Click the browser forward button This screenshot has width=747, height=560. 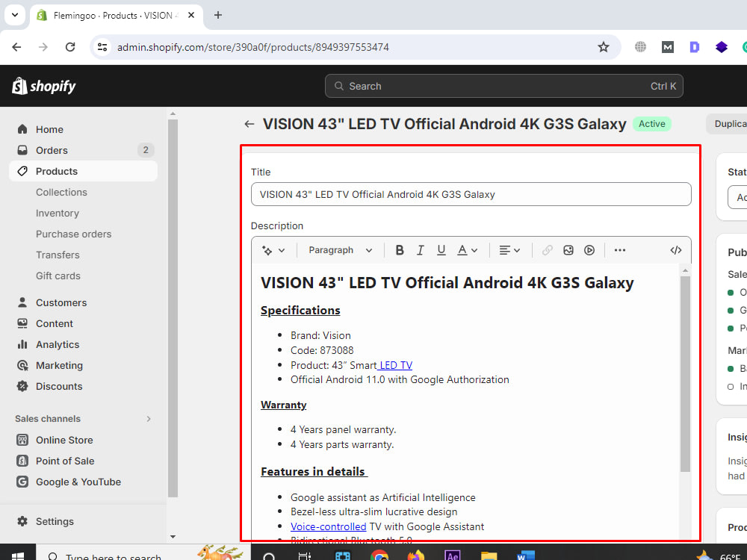point(43,47)
